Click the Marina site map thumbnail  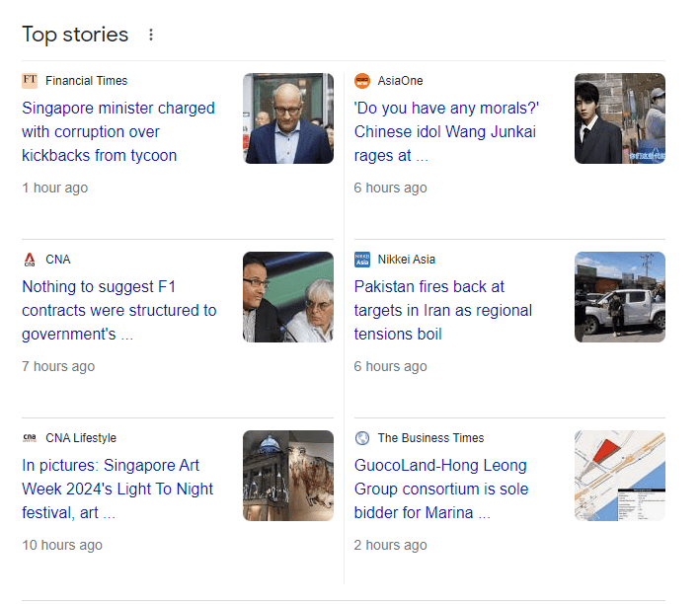[x=620, y=476]
